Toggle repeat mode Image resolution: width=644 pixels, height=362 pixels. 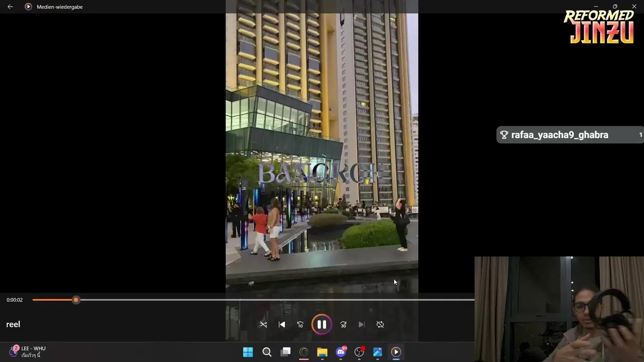pyautogui.click(x=380, y=324)
